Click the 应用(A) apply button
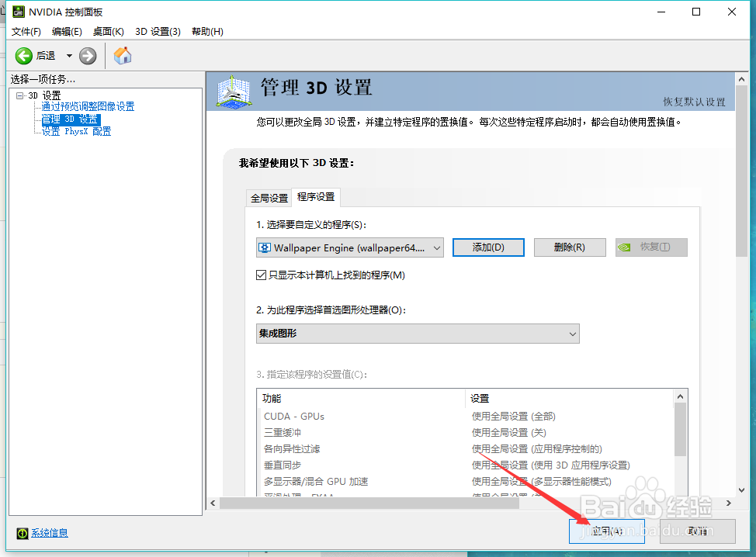This screenshot has height=557, width=756. (606, 531)
